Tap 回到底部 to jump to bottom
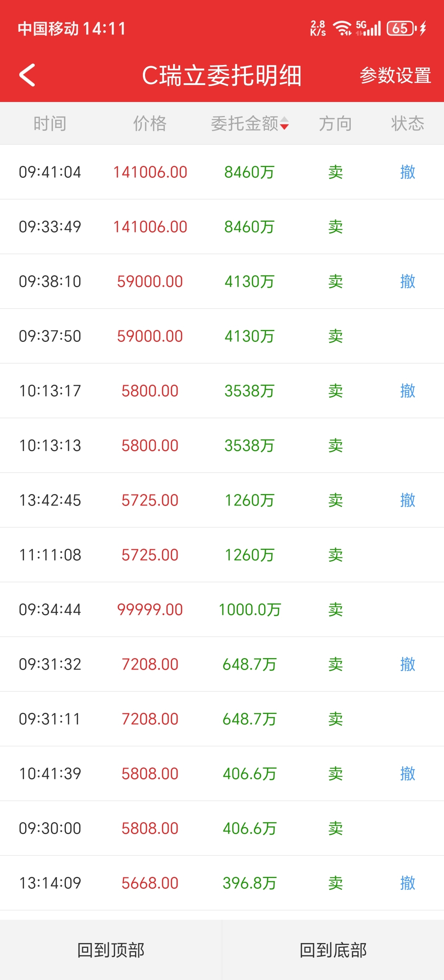Screen dimensions: 444x980 [x=333, y=950]
